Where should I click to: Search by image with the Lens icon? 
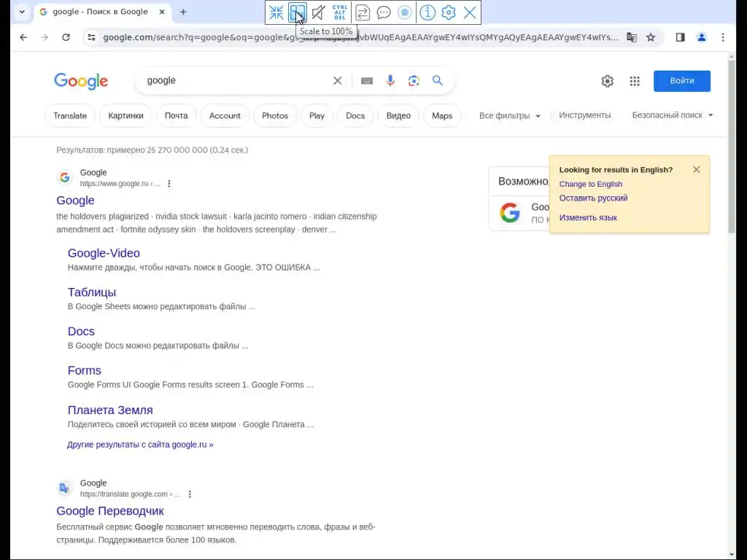(x=414, y=80)
